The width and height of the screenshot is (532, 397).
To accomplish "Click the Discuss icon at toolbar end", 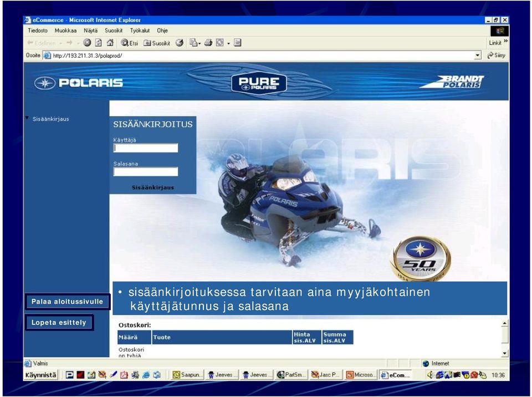I will click(x=238, y=43).
